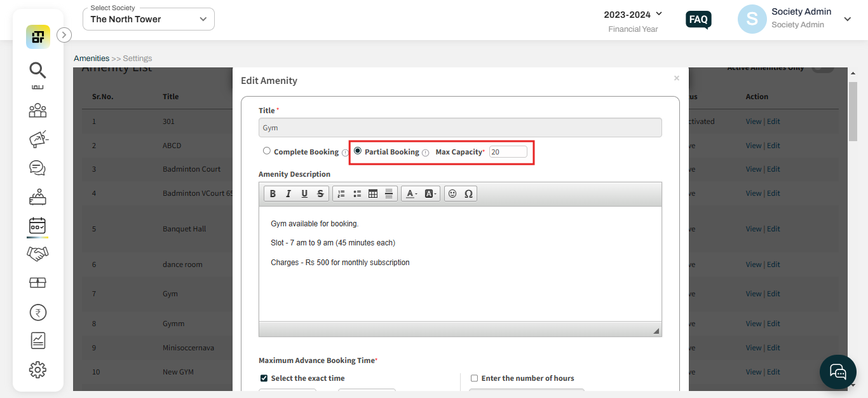
Task: Create a bulleted list in the description
Action: [356, 193]
